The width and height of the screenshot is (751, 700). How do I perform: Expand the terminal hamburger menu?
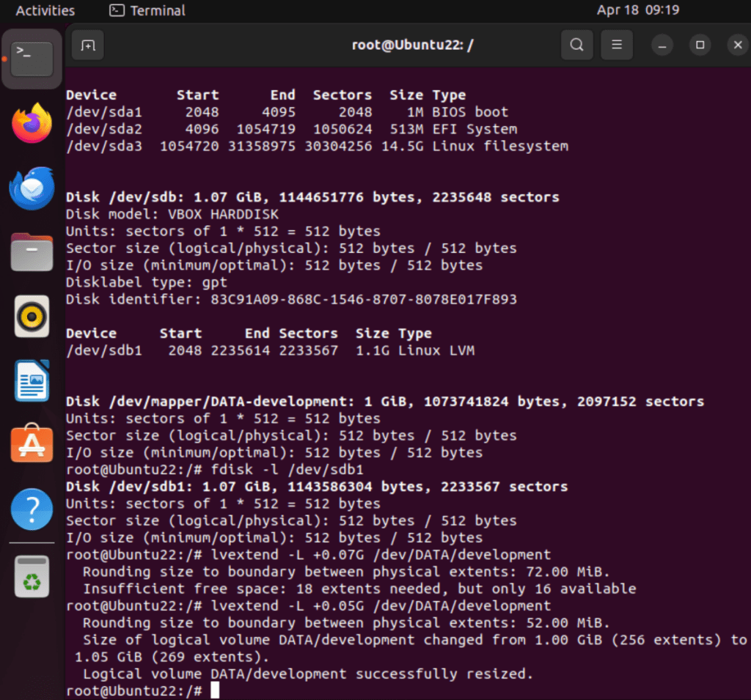(617, 45)
